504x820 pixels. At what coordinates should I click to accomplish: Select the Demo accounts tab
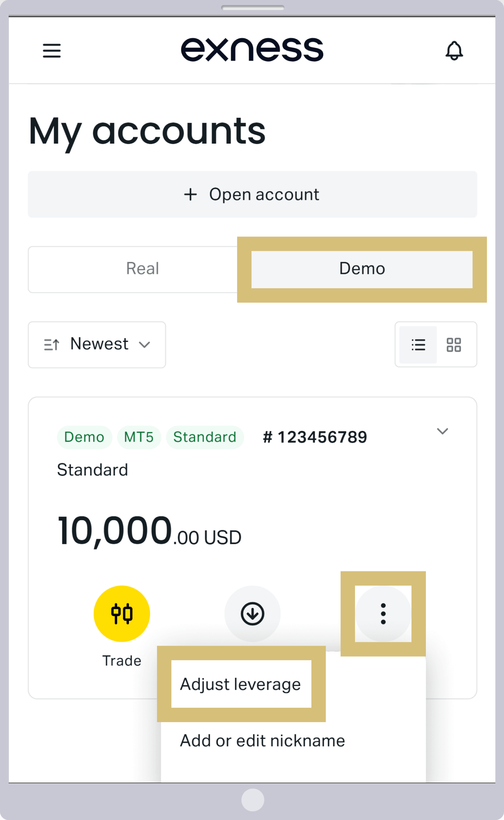[x=362, y=269]
